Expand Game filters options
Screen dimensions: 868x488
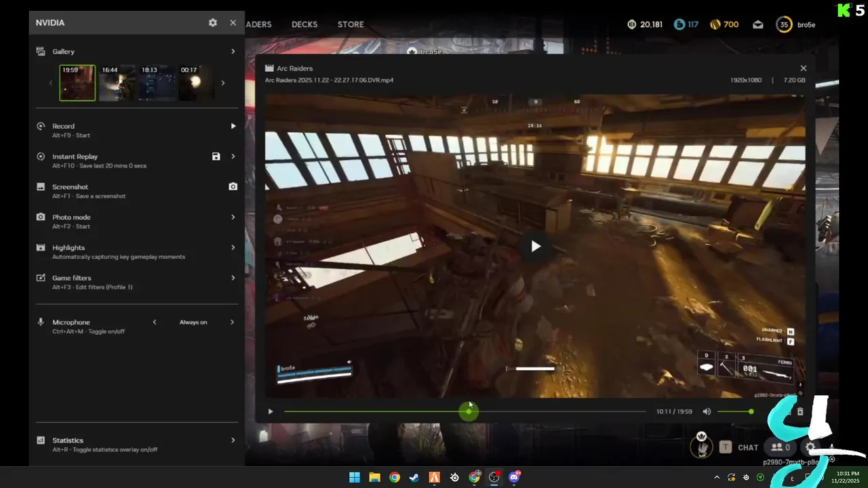pos(233,278)
